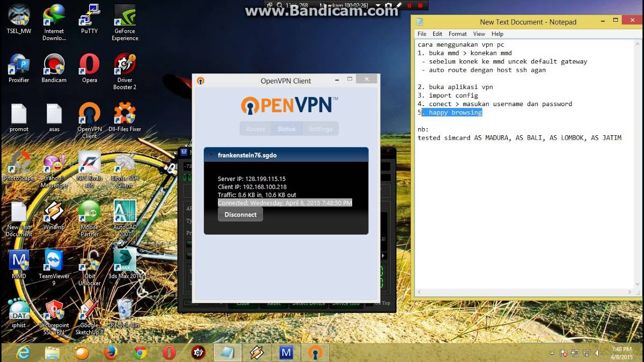Image resolution: width=644 pixels, height=362 pixels.
Task: Select the TeamViewer 9 desktop icon
Action: coord(54,267)
